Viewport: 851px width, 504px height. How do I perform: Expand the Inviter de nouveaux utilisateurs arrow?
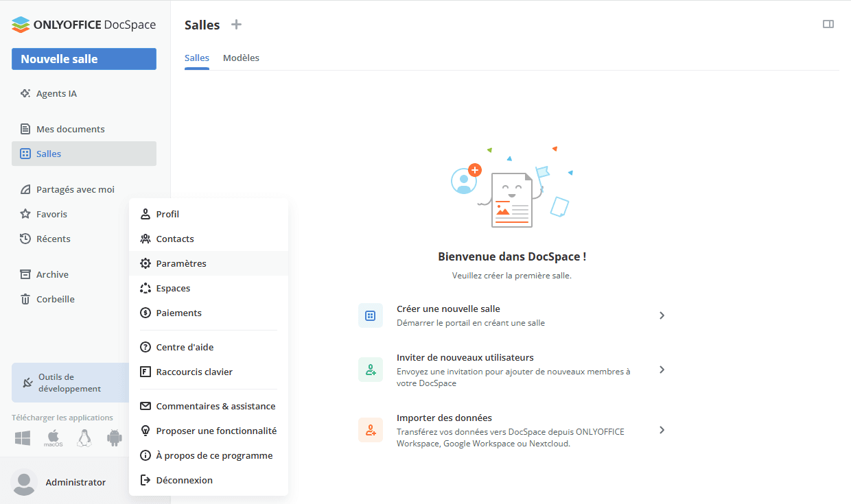click(x=662, y=370)
